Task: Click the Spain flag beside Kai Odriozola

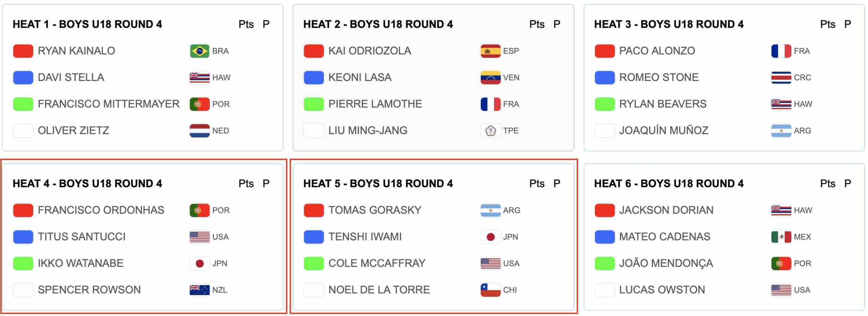Action: [490, 51]
